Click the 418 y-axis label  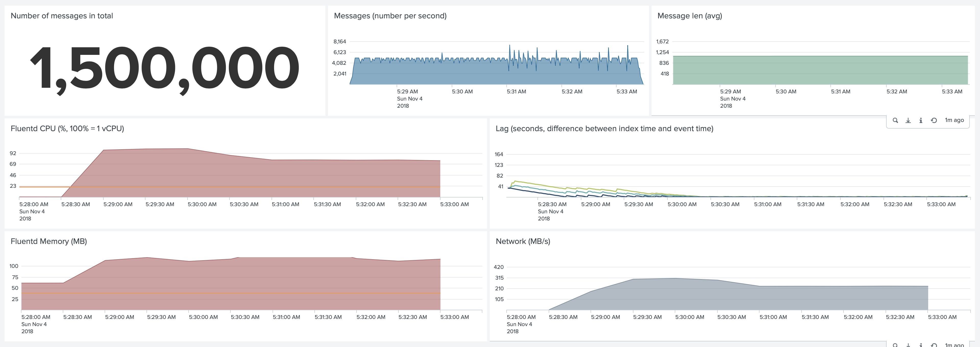[665, 73]
